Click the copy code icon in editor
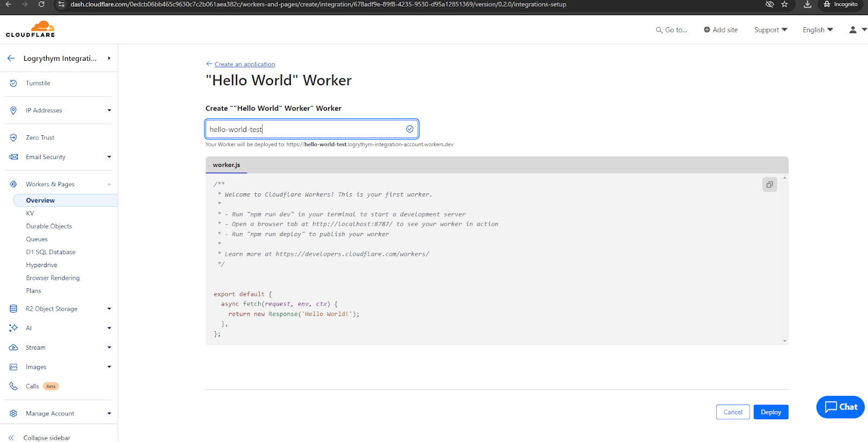 769,185
